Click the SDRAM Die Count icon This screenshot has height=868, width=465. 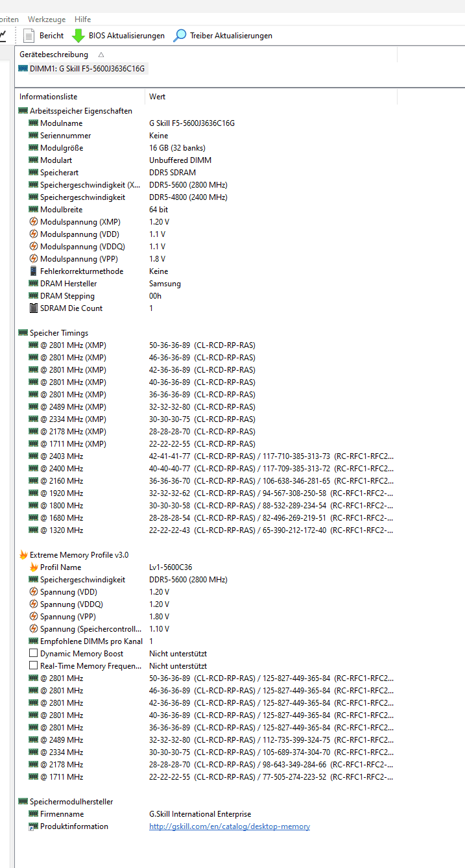point(34,308)
